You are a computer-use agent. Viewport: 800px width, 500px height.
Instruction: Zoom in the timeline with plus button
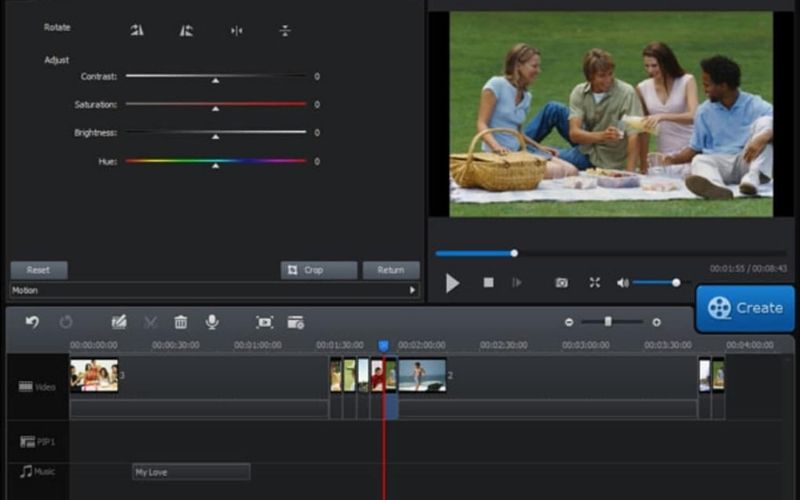[x=656, y=322]
